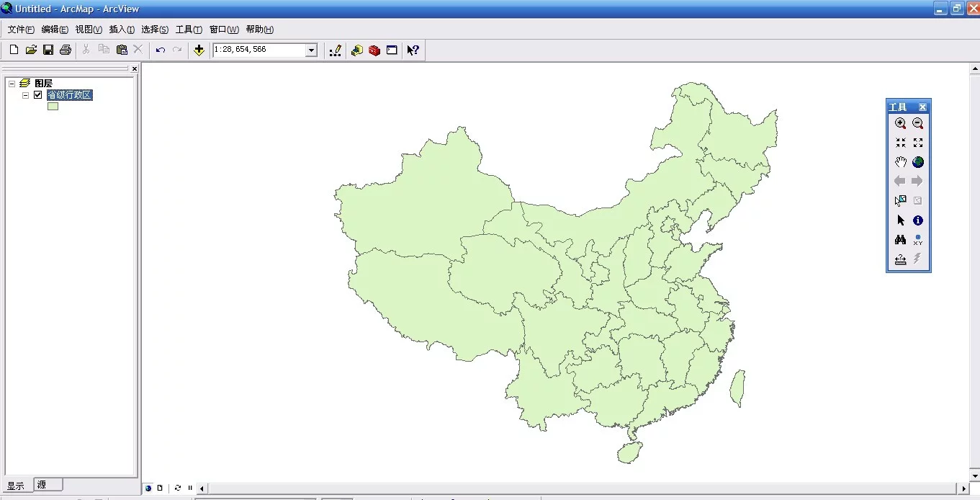Close the floating 工具 toolbar
This screenshot has width=980, height=500.
(x=922, y=107)
